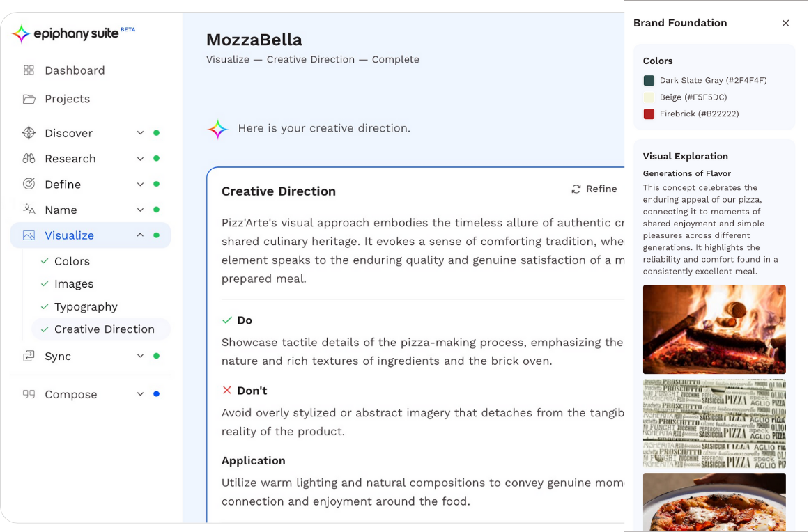The image size is (809, 532).
Task: Open the fireplace oven thumbnail image
Action: coord(714,329)
